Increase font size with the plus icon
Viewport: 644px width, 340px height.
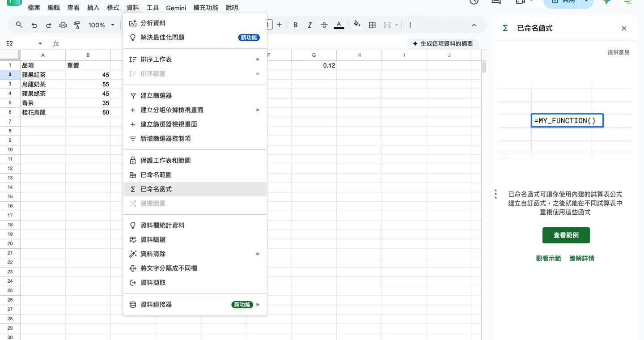point(279,25)
